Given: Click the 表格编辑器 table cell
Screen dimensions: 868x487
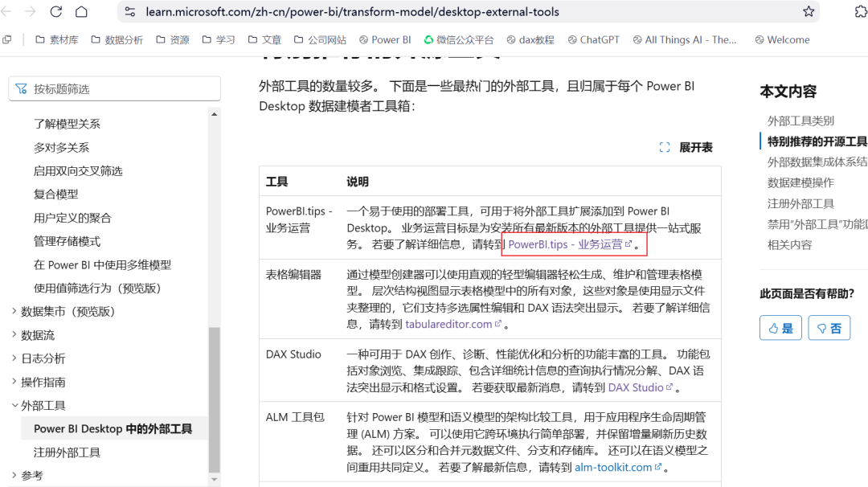Looking at the screenshot, I should [300, 299].
